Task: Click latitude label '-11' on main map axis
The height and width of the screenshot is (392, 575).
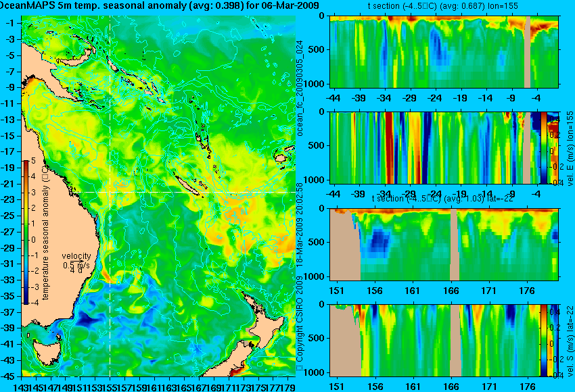Action: coord(8,103)
